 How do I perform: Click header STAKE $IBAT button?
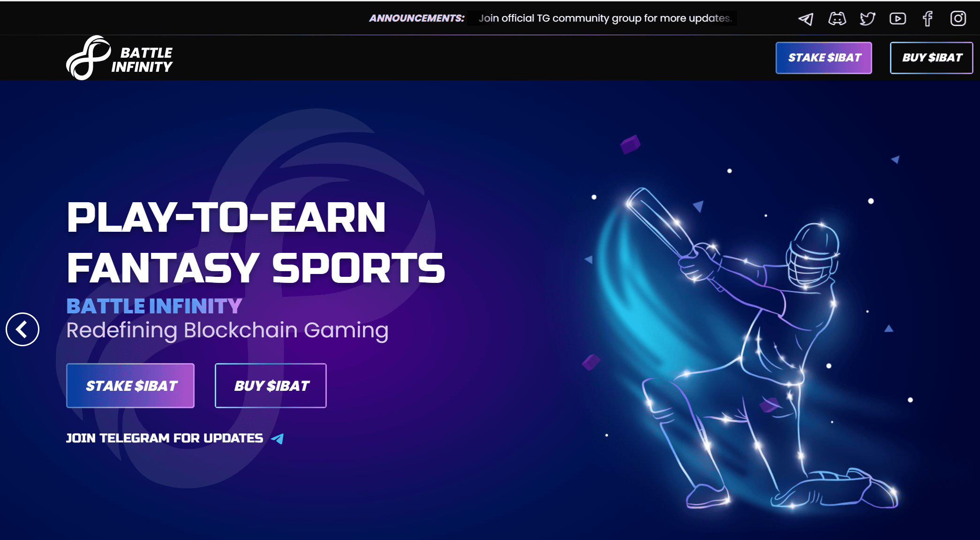[x=824, y=58]
